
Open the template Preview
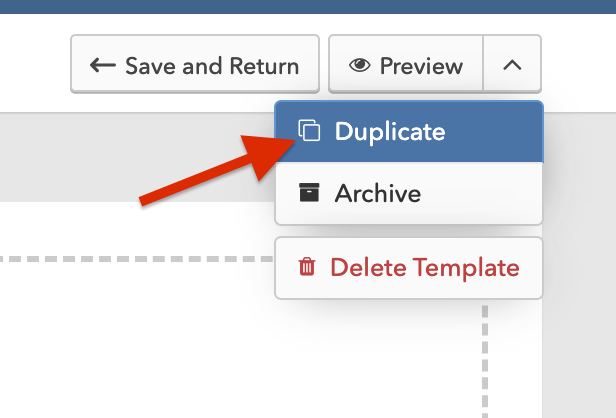pos(406,64)
